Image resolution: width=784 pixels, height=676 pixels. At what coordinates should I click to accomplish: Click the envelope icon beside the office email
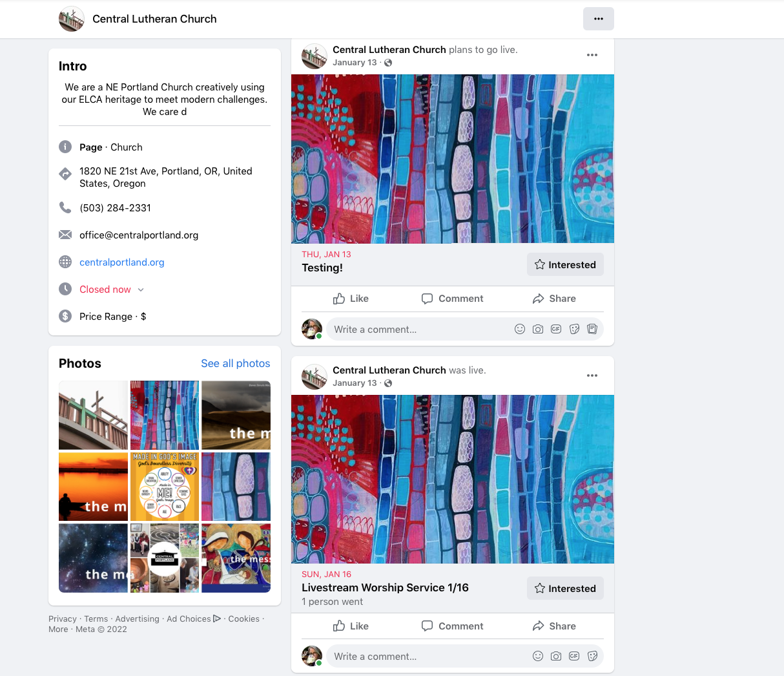click(x=65, y=235)
